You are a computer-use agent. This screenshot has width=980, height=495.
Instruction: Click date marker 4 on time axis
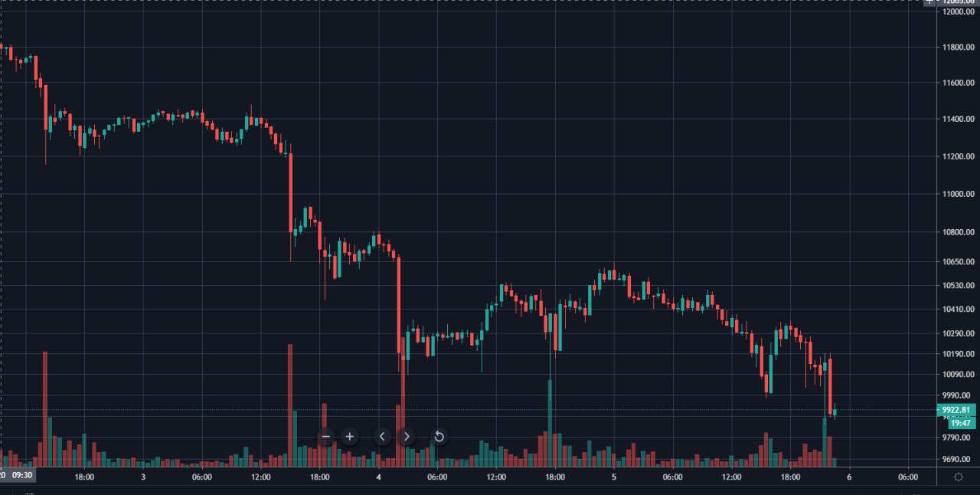click(378, 477)
